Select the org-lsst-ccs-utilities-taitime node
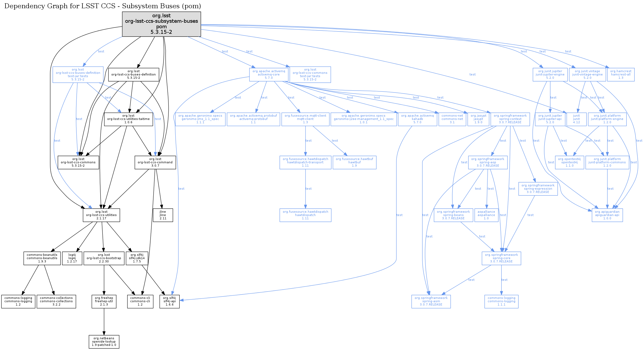Viewport: 644px width, 350px height. point(128,119)
